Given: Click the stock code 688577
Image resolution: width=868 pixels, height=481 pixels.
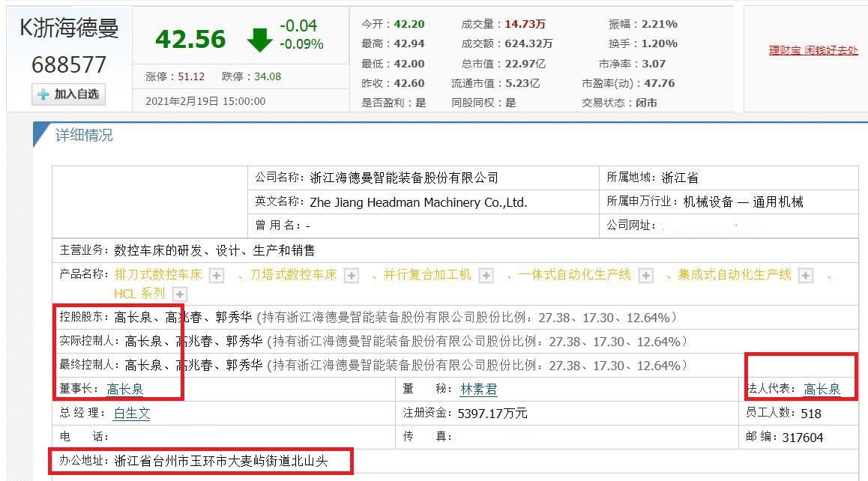Looking at the screenshot, I should point(69,64).
